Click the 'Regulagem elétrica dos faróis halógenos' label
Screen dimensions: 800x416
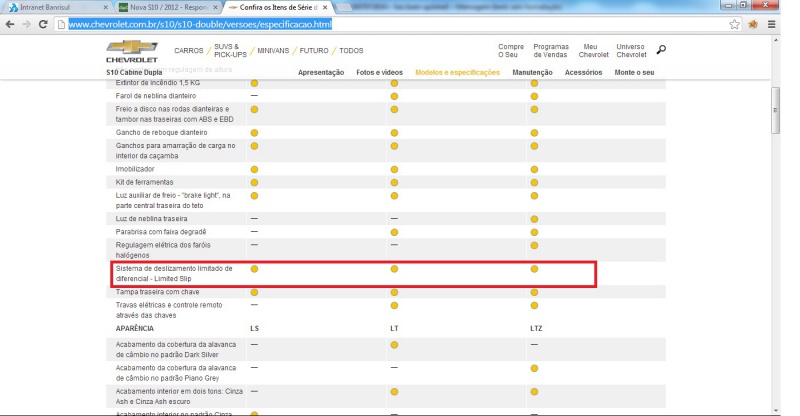[163, 250]
